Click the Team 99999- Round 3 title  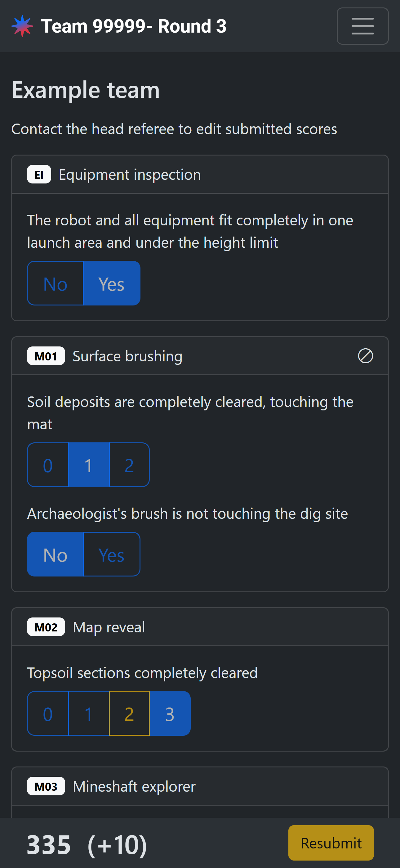click(134, 26)
